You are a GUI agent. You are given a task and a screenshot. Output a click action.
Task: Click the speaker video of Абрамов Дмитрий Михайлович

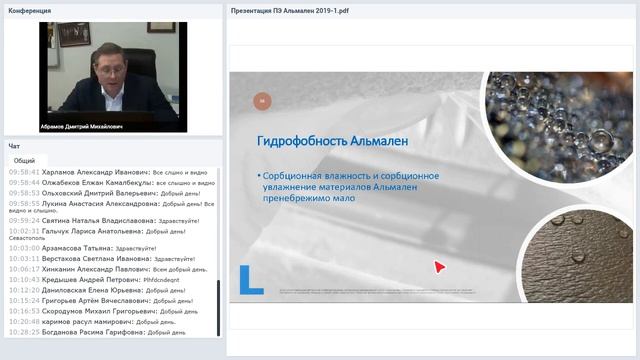[x=113, y=77]
